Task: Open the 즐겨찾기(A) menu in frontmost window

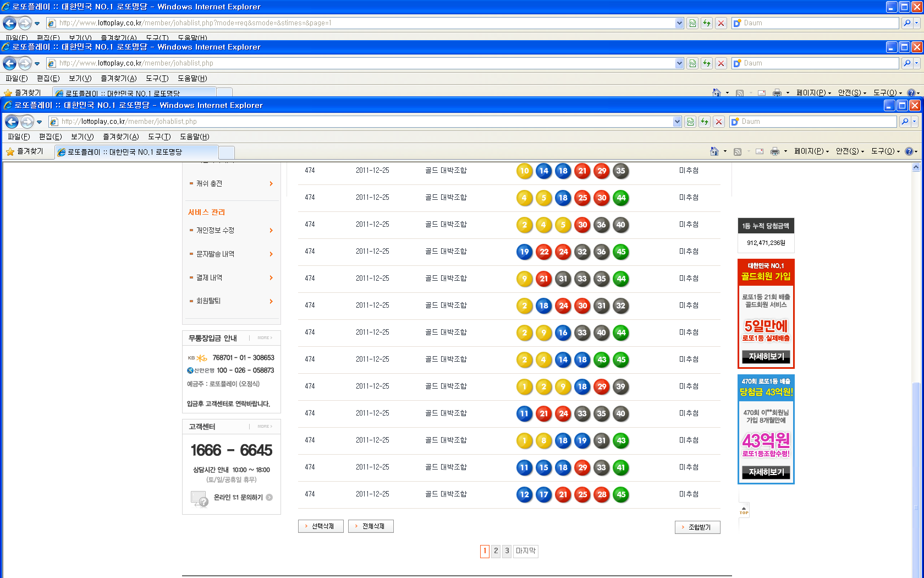Action: pos(120,137)
